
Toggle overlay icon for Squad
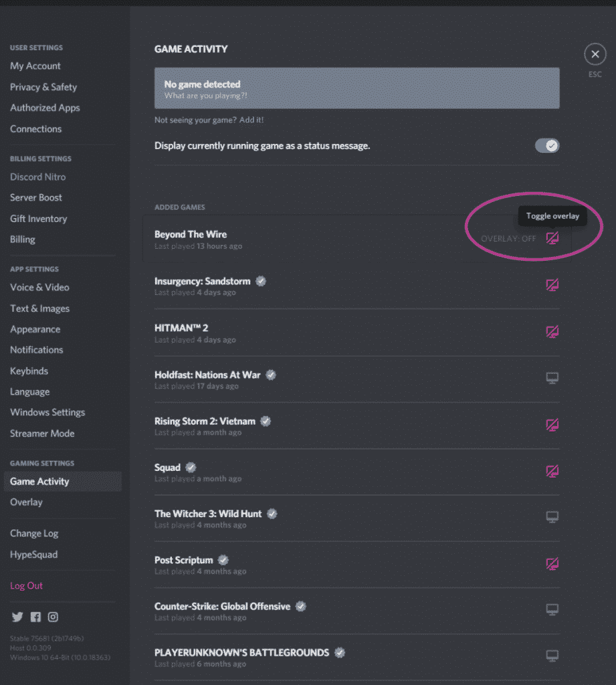552,471
